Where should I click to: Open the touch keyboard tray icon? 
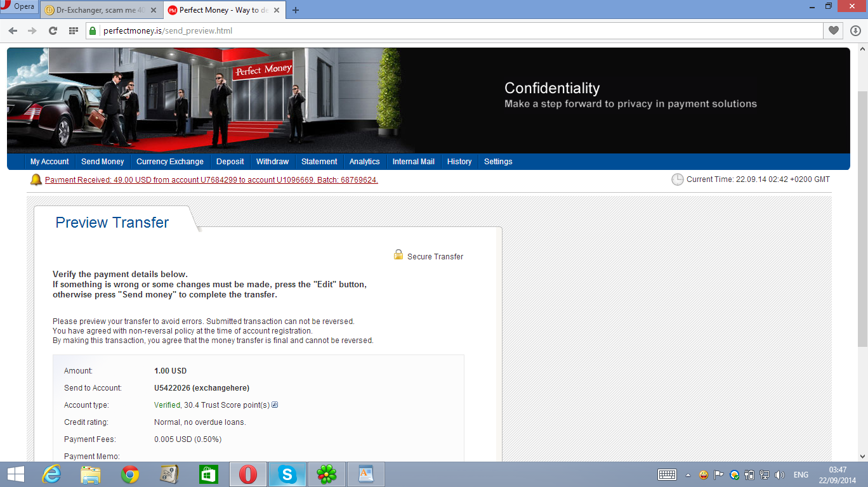667,474
